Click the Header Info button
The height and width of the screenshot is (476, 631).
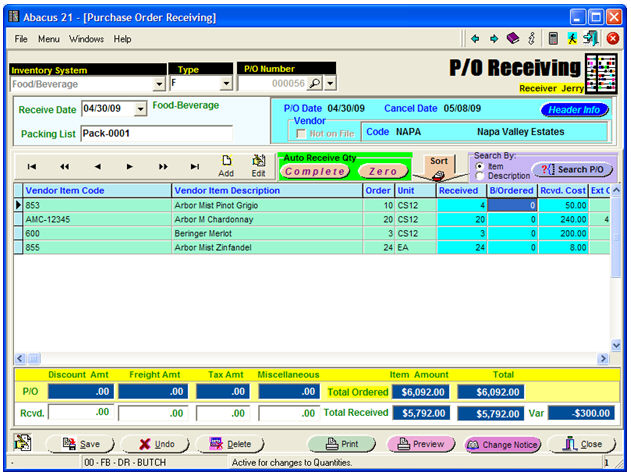[574, 110]
